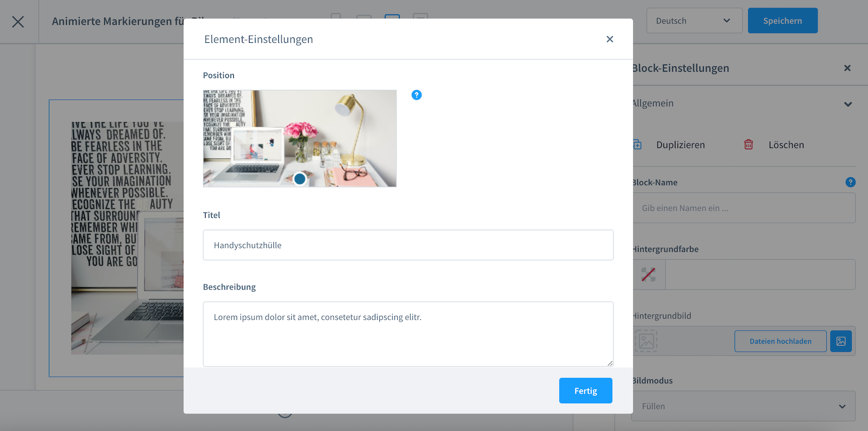Click the Hintergrundfarbe value field
The image size is (868, 431).
760,274
